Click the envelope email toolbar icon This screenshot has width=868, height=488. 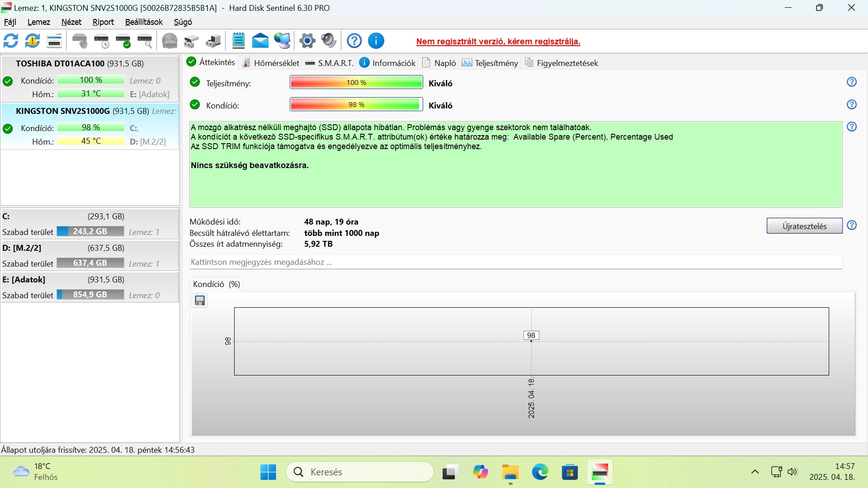click(260, 41)
